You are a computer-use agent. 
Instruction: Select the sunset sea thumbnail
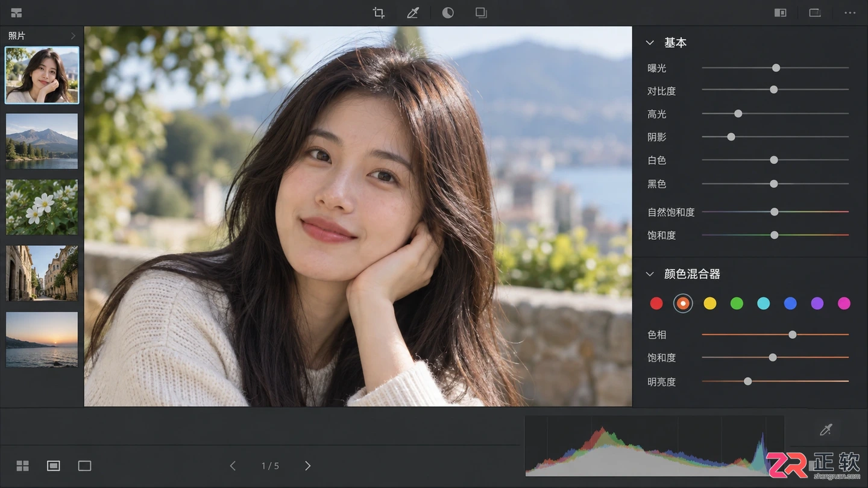tap(42, 339)
